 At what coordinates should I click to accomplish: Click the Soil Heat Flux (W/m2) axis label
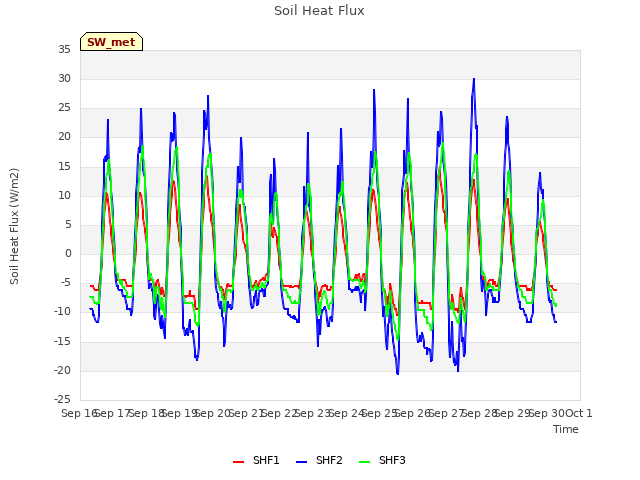point(14,226)
